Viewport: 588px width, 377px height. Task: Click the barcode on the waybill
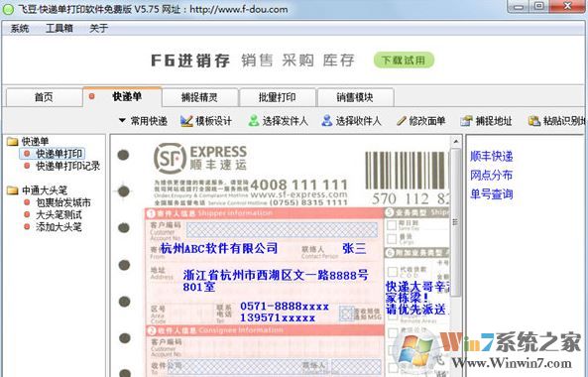point(407,171)
